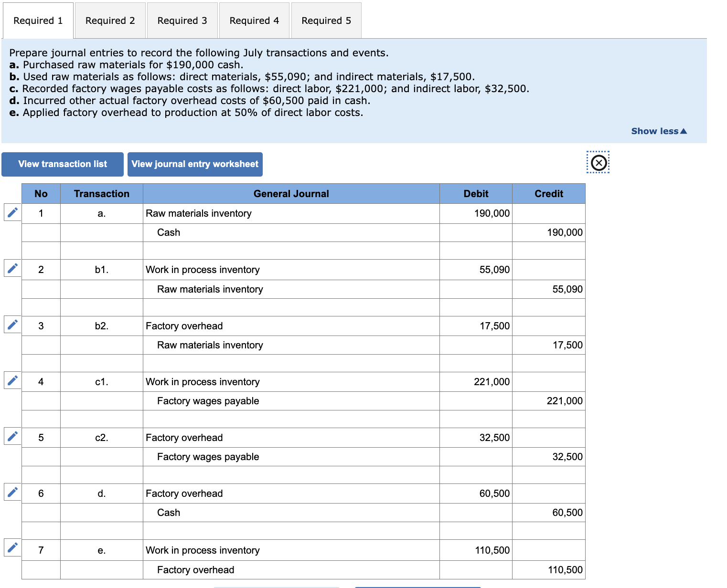This screenshot has height=588, width=727.
Task: Edit journal entry 3 with pencil icon
Action: [12, 324]
